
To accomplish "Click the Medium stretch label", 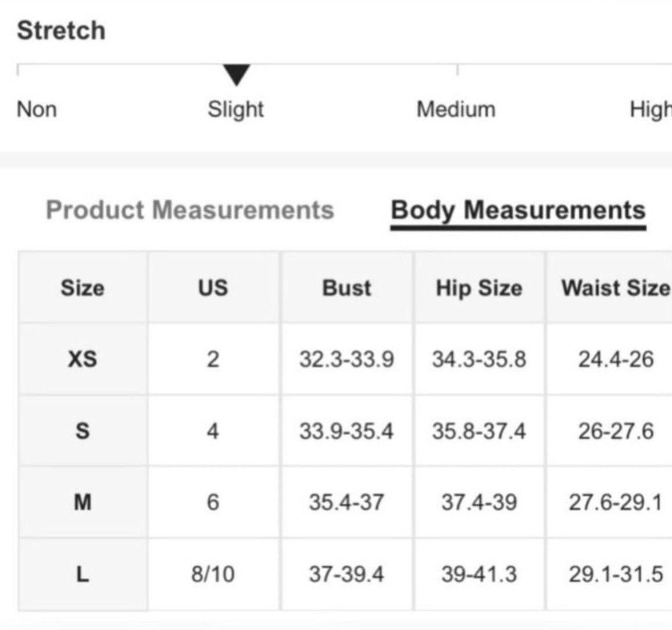I will 456,109.
